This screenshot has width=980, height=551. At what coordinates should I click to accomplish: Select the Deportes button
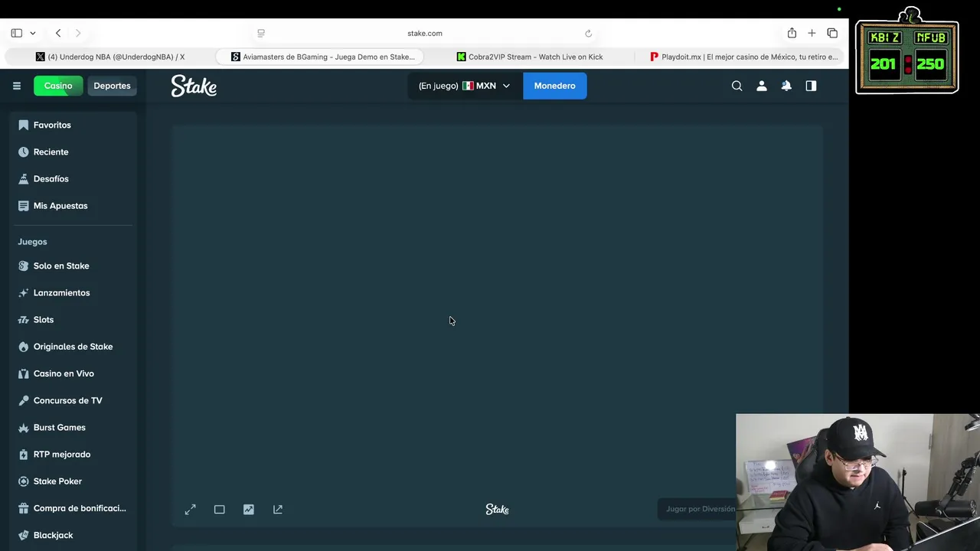[112, 86]
